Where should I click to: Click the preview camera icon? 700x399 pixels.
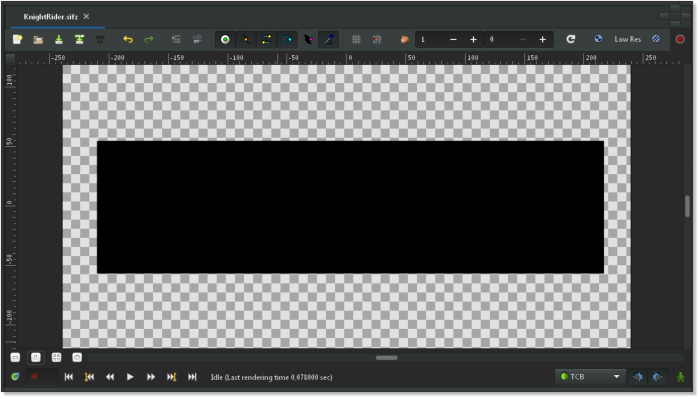(x=197, y=39)
